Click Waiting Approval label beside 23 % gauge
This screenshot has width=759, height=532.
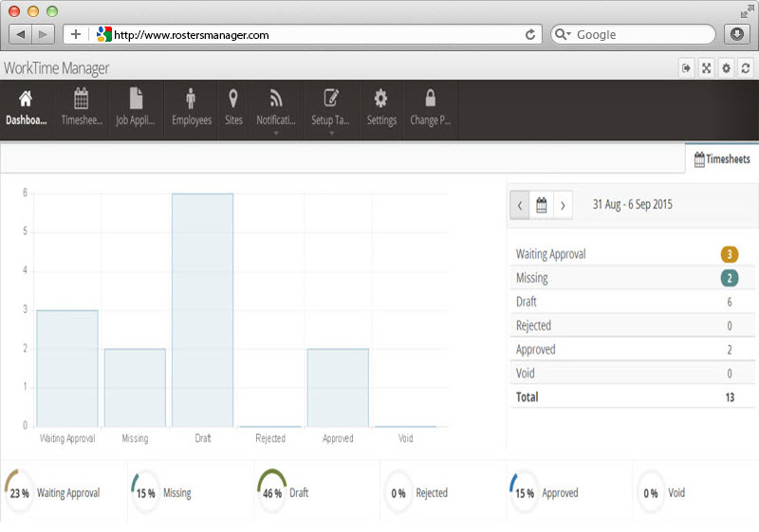click(x=68, y=493)
